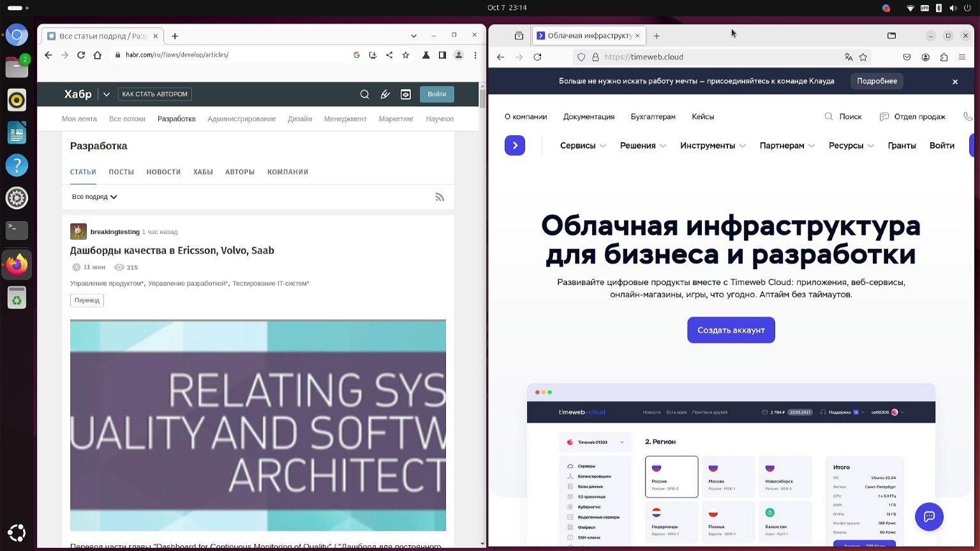980x551 pixels.
Task: Bookmark timeweb.cloud with the star icon
Action: 863,57
